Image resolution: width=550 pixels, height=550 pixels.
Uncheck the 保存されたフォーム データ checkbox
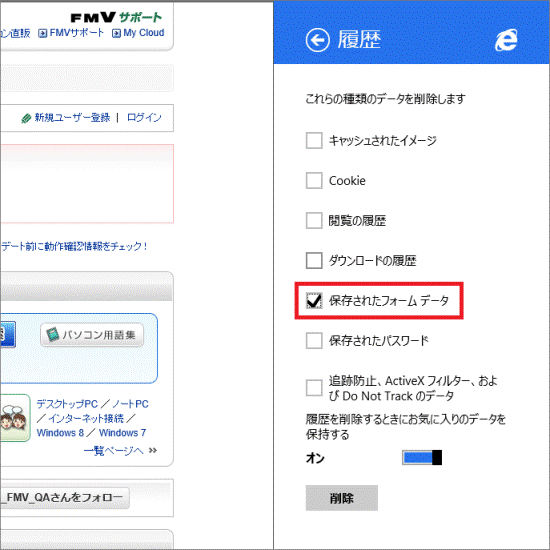coord(314,301)
